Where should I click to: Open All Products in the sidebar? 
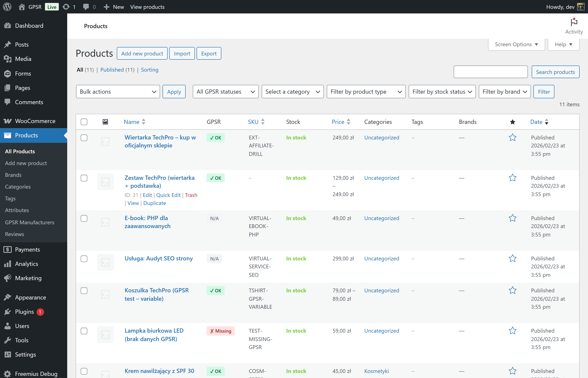20,151
